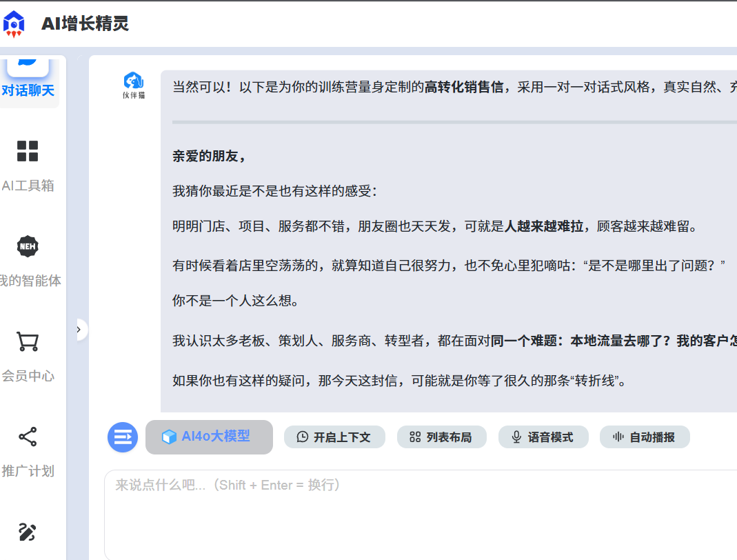Click grid icon in 列表布局 button
The height and width of the screenshot is (560, 737).
click(415, 437)
